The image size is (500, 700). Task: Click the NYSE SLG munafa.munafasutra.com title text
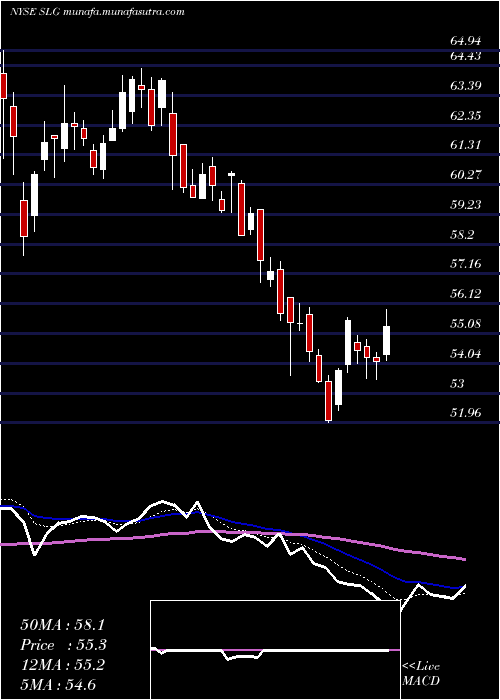click(x=97, y=12)
